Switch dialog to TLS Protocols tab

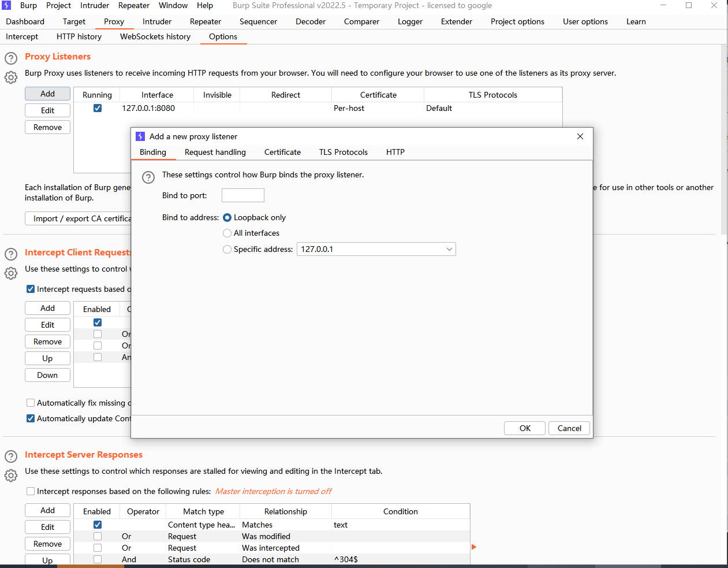tap(344, 152)
